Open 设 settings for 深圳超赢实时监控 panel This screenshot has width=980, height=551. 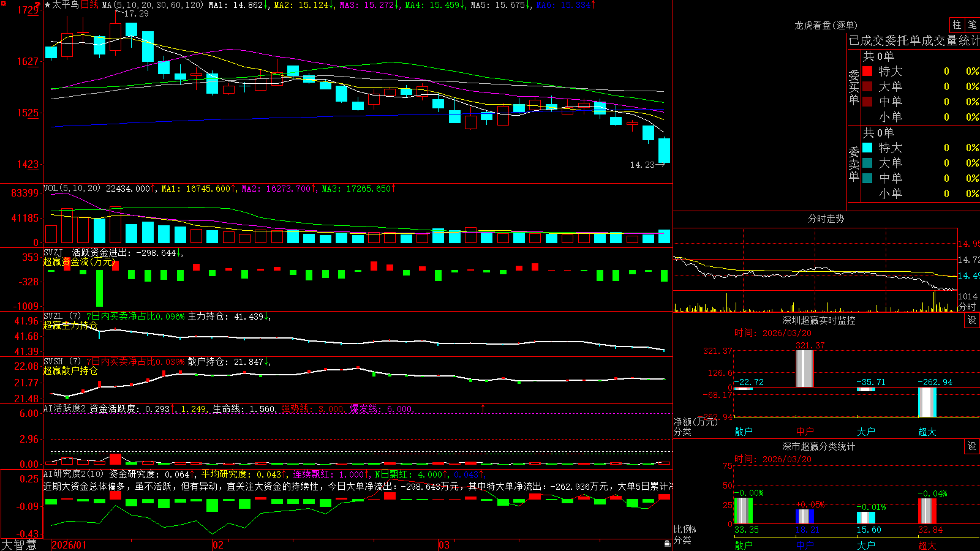972,320
